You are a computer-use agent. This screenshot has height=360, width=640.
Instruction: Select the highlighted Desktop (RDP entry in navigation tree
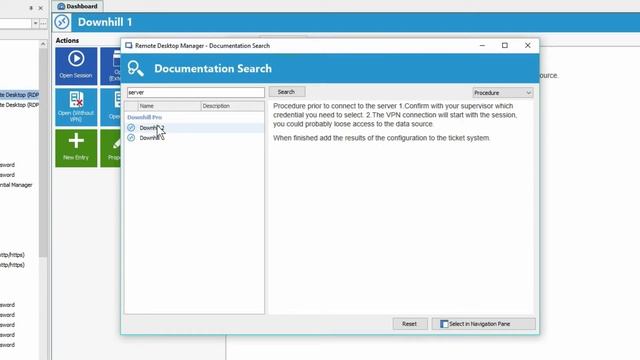point(19,95)
